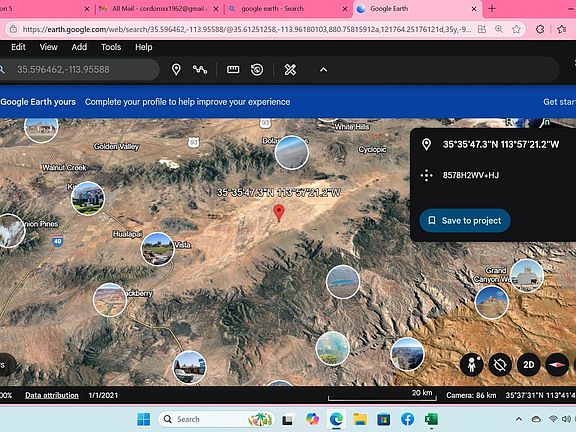Viewport: 576px width, 432px height.
Task: Click the OneDrive cloud tray icon
Action: 536,419
